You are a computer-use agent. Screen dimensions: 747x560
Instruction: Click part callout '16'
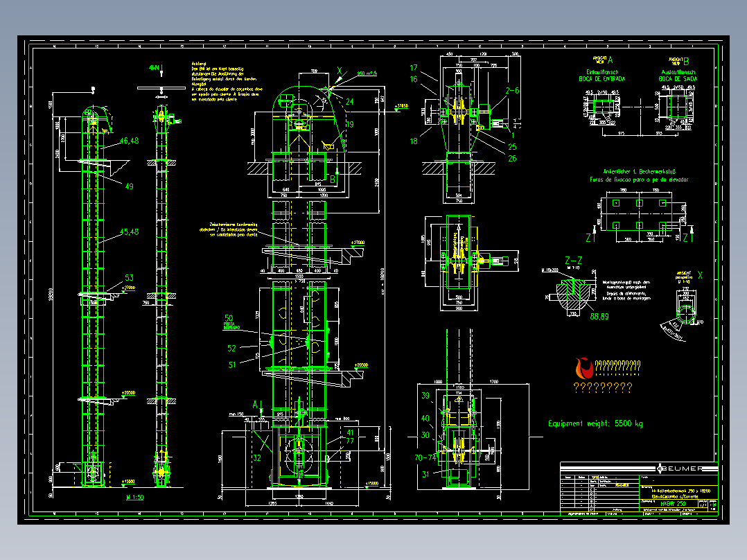coord(414,79)
